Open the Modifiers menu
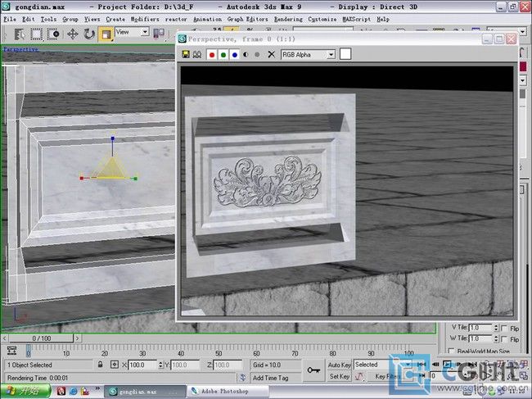 coord(145,20)
